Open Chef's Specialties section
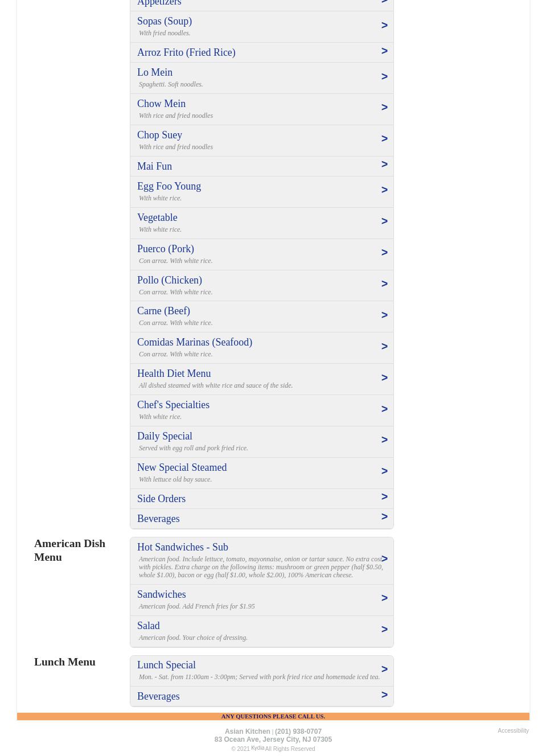 261,410
